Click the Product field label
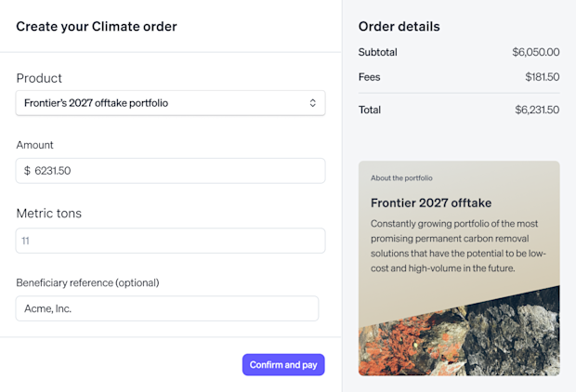The height and width of the screenshot is (392, 576). point(39,78)
